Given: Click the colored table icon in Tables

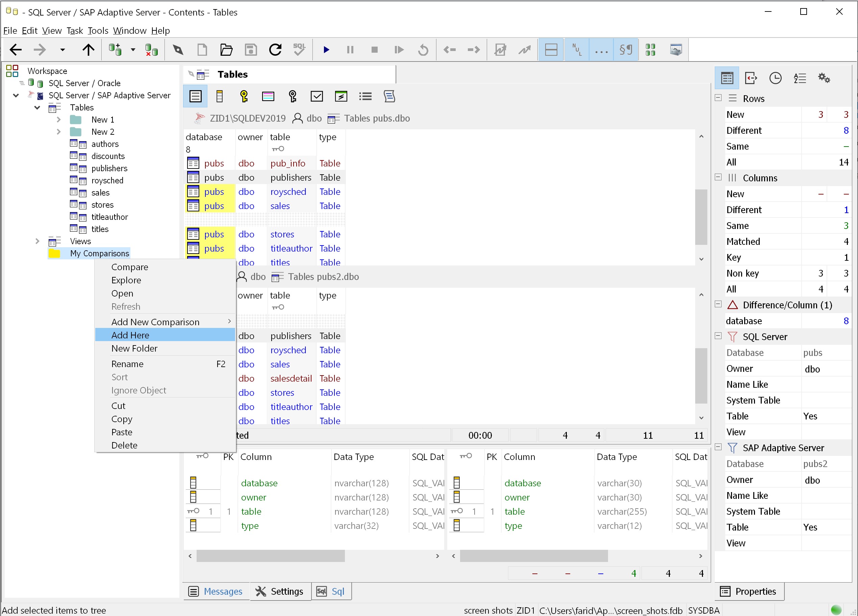Looking at the screenshot, I should point(268,97).
